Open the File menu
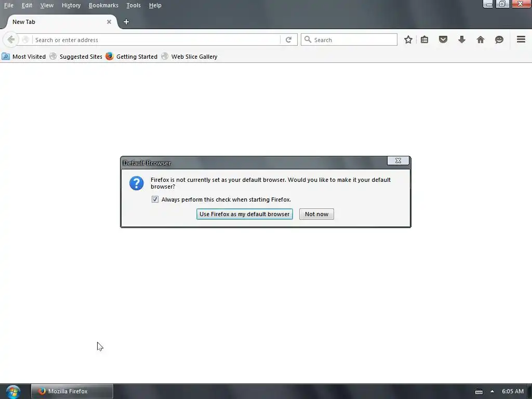The image size is (532, 399). coord(9,5)
